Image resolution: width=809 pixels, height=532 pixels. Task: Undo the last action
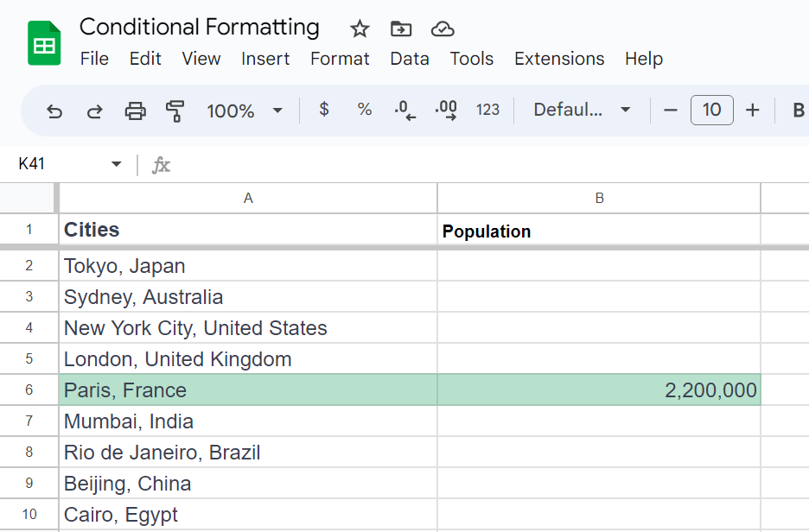pos(54,111)
